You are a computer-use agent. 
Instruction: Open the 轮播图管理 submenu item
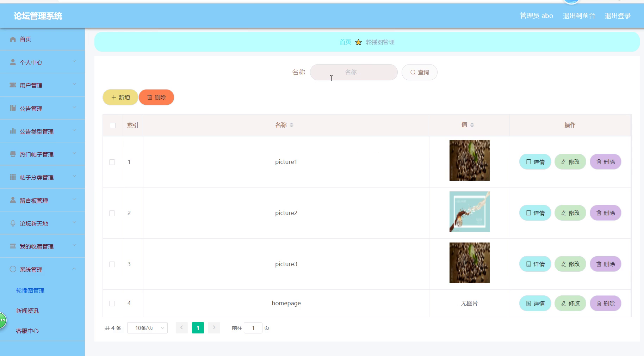pos(30,291)
